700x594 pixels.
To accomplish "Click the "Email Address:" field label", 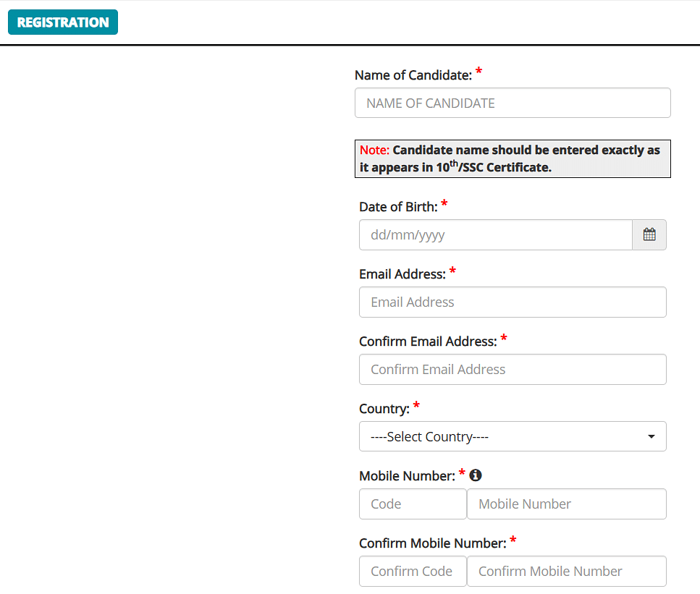I will [402, 274].
